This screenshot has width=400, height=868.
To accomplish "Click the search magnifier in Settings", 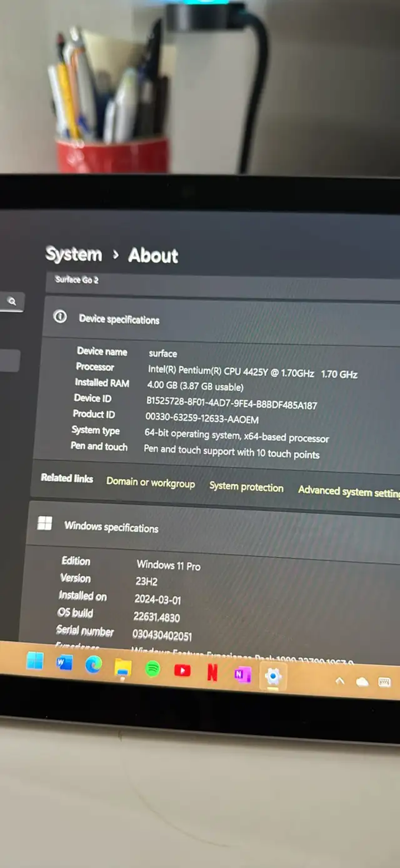I will 11,301.
